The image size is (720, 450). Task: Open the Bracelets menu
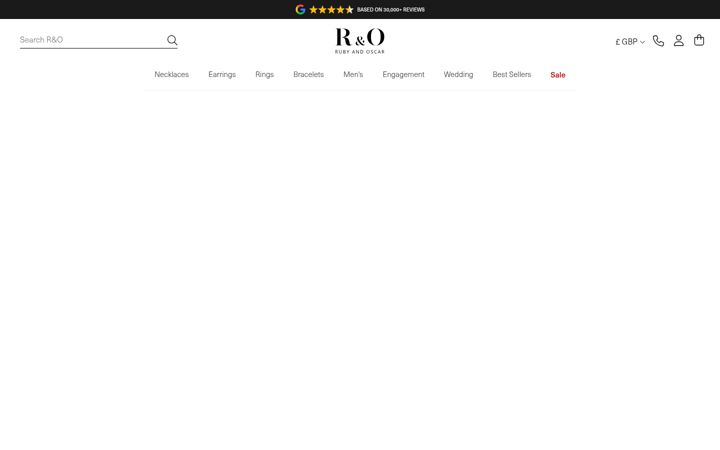tap(309, 74)
